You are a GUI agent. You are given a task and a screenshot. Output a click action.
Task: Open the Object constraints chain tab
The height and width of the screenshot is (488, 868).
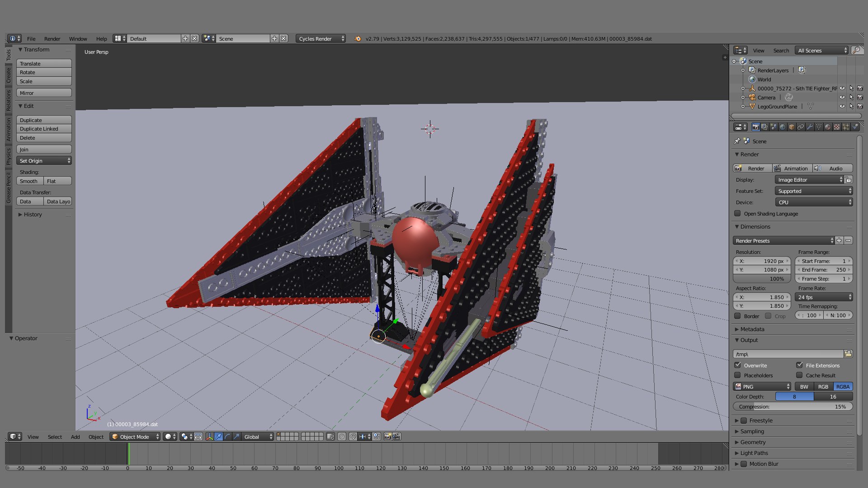[x=801, y=127]
